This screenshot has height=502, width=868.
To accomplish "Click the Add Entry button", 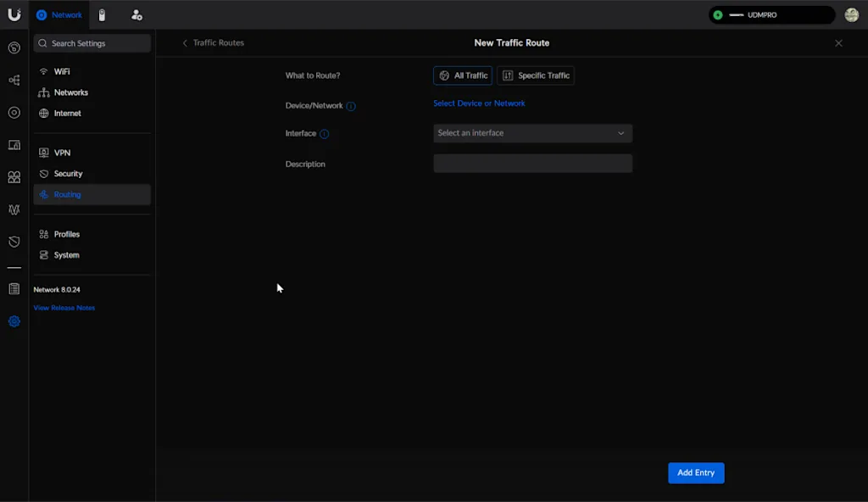I will pyautogui.click(x=696, y=472).
